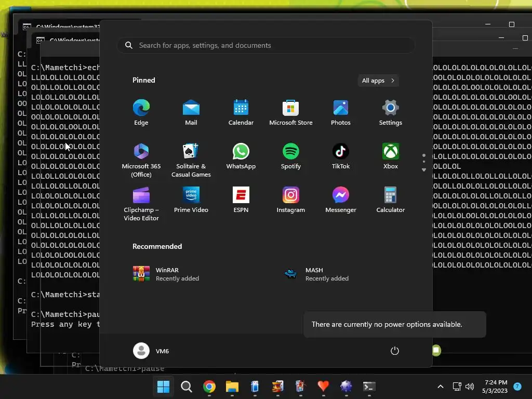Open recently added WinRAR
Image resolution: width=532 pixels, height=399 pixels.
[166, 274]
